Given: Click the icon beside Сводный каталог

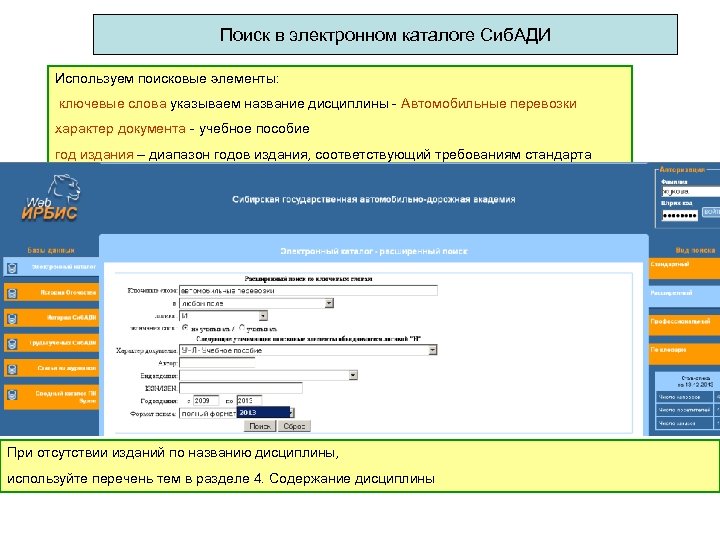Looking at the screenshot, I should point(12,394).
